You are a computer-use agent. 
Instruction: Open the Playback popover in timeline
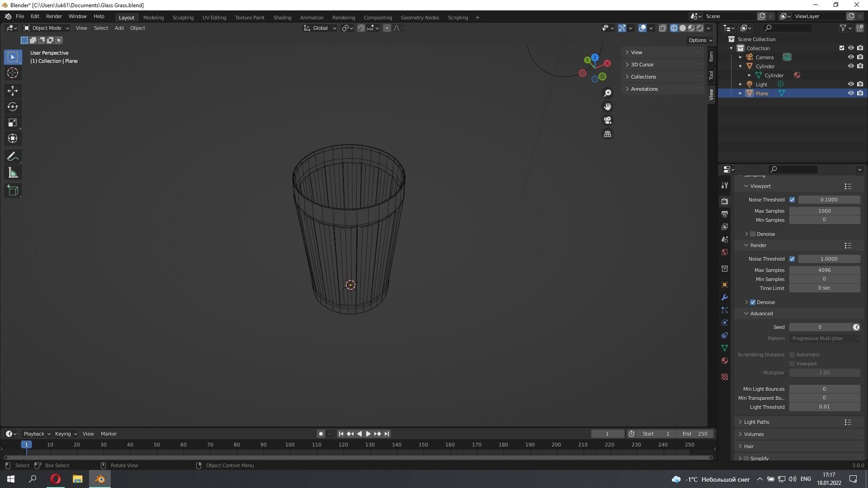(37, 434)
